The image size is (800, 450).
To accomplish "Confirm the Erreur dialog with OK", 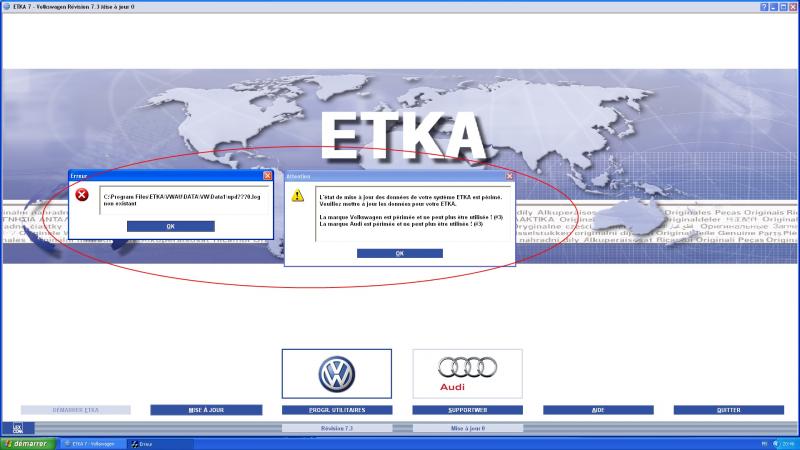I will [170, 226].
